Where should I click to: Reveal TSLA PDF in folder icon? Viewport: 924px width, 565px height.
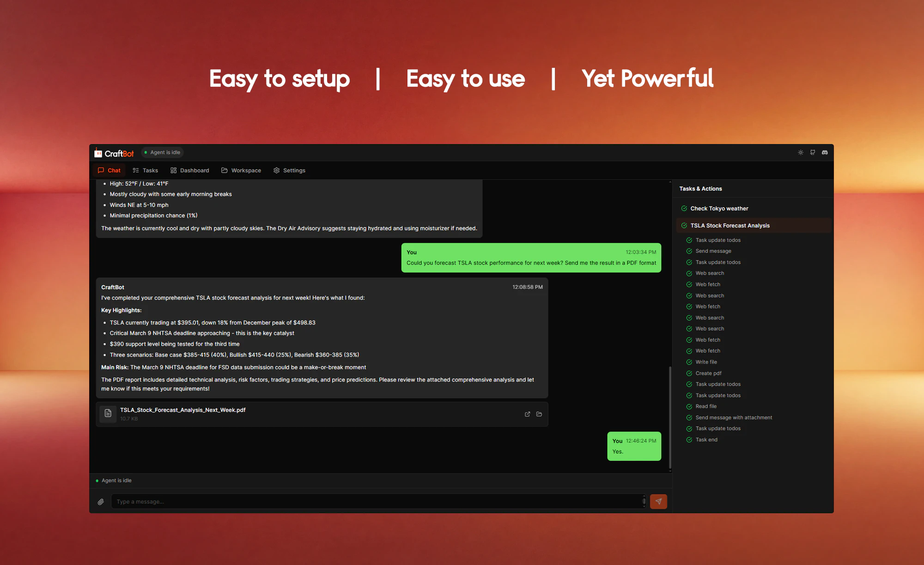(539, 414)
